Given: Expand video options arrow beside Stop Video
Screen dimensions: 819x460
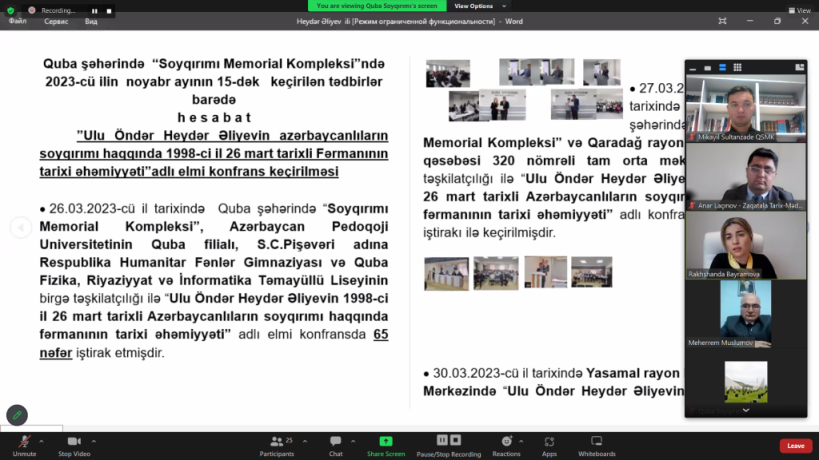Looking at the screenshot, I should click(93, 442).
